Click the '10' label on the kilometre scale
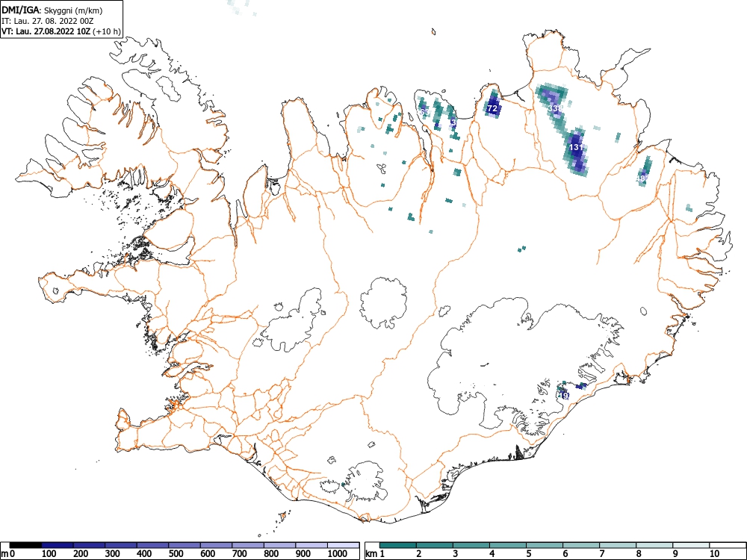747x560 pixels. [713, 554]
